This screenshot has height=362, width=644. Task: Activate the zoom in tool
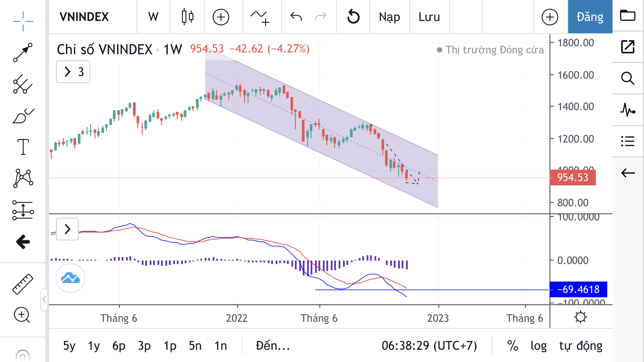22,315
